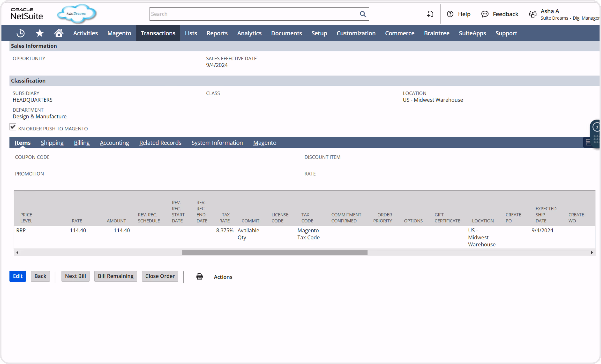Click into the global Search field
This screenshot has height=364, width=601.
point(254,14)
